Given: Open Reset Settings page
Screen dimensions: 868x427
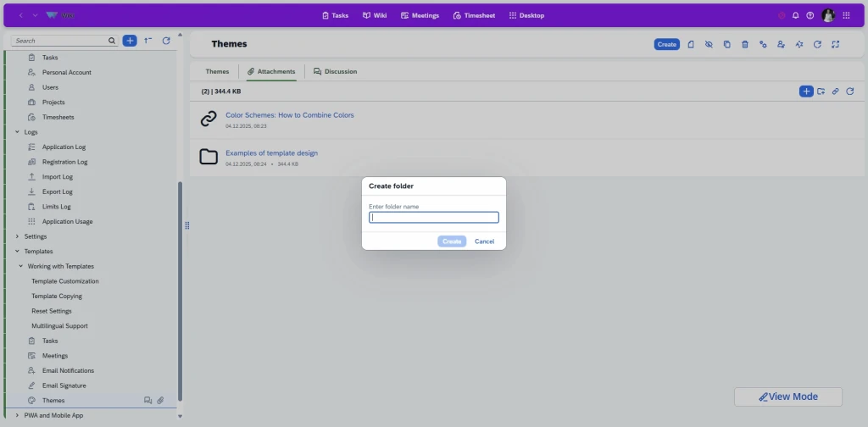Looking at the screenshot, I should coord(52,312).
